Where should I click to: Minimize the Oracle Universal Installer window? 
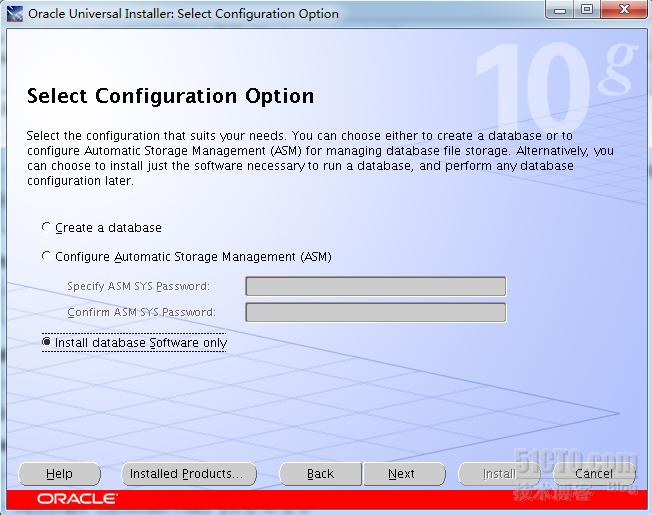click(x=560, y=10)
